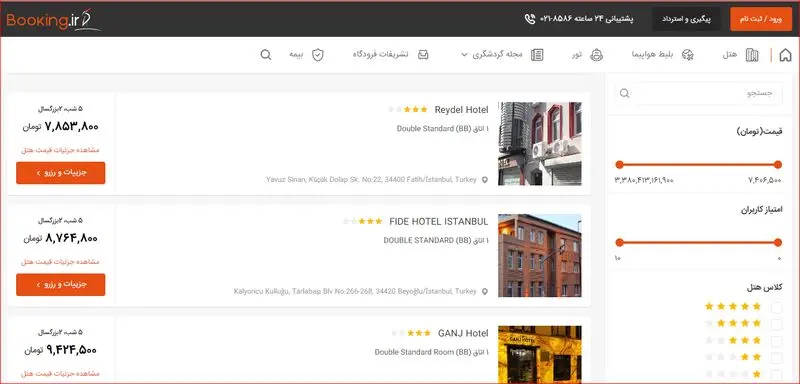The image size is (800, 384).
Task: Open the تشریفات فرودگاه menu item
Action: coord(380,55)
